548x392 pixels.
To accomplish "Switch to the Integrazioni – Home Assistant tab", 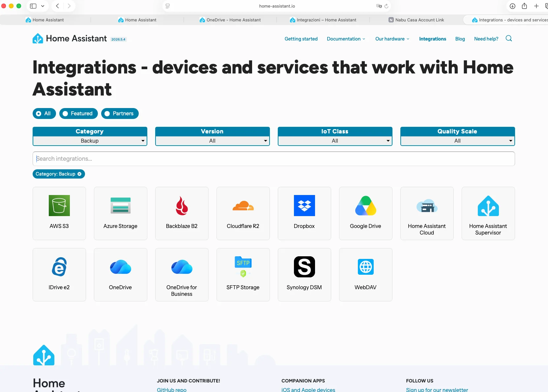I will click(323, 20).
